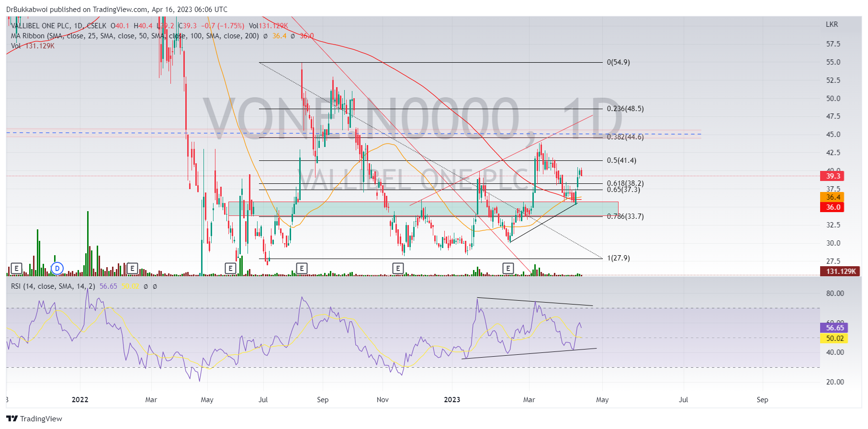Click the TradingView wordmark text

tap(41, 419)
